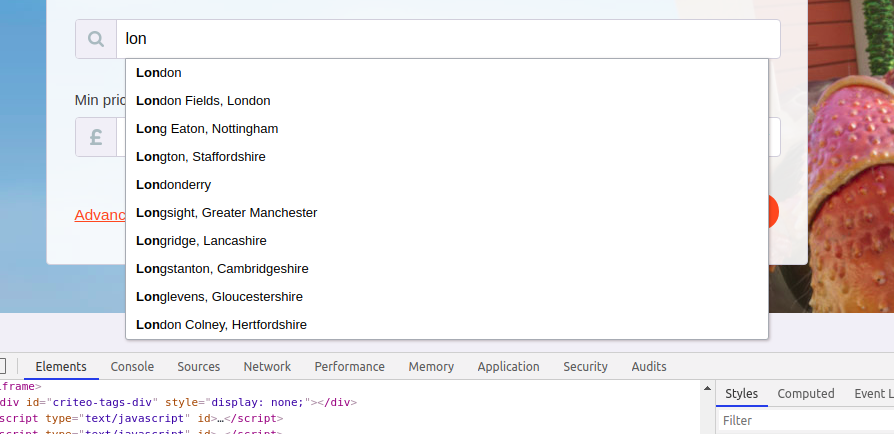The image size is (894, 434).
Task: Select 'London' suggestion
Action: point(446,73)
